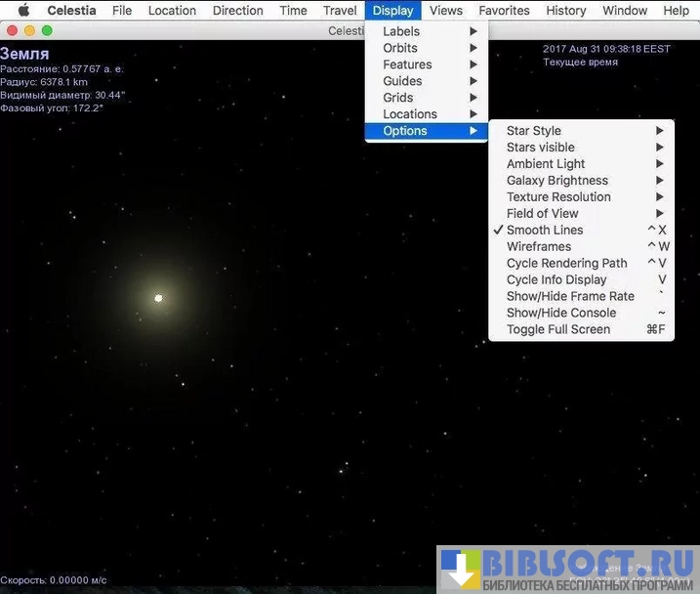Screen dimensions: 700x594
Task: Choose Show/Hide Frame Rate
Action: [x=570, y=296]
